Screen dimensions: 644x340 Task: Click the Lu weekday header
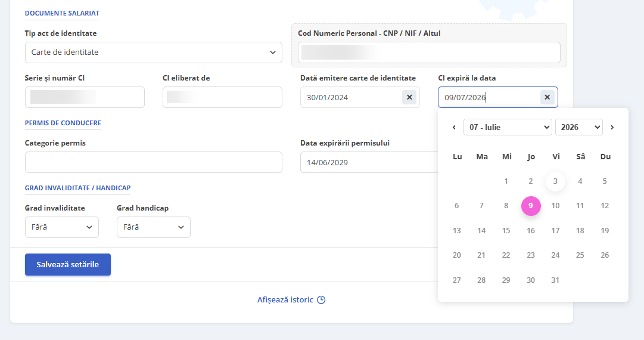coord(457,157)
